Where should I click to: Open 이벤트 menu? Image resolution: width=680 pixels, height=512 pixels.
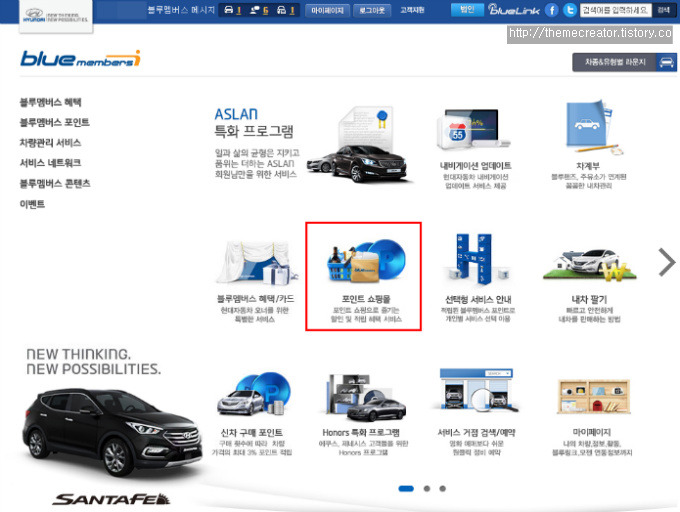(32, 204)
